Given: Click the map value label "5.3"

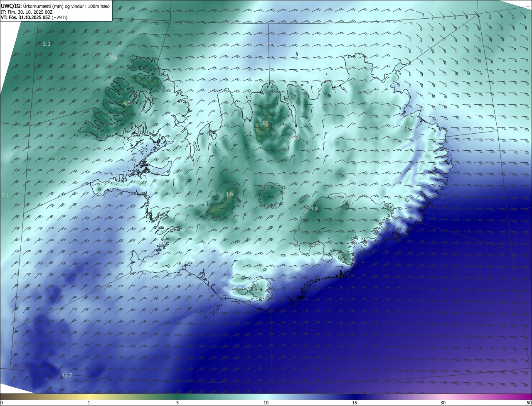Looking at the screenshot, I should pos(47,44).
